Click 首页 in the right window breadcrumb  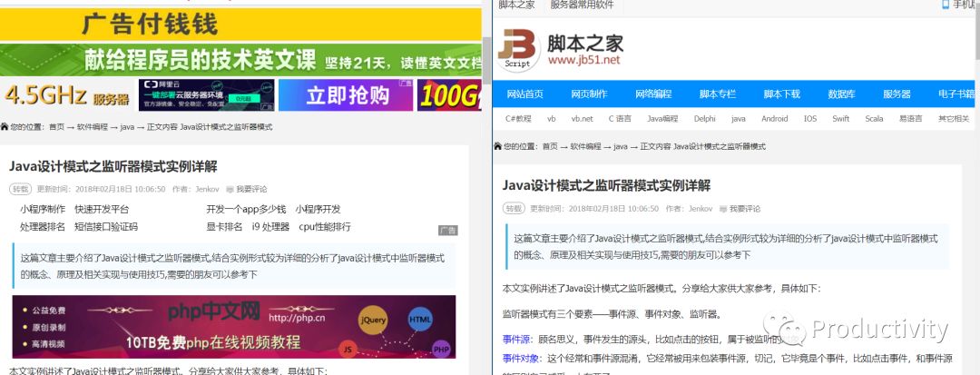550,147
